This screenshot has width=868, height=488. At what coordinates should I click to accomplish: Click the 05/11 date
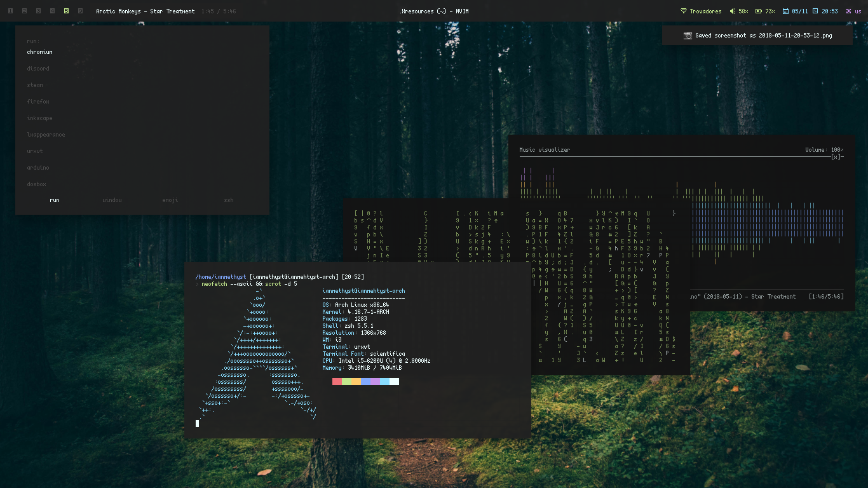pyautogui.click(x=800, y=11)
